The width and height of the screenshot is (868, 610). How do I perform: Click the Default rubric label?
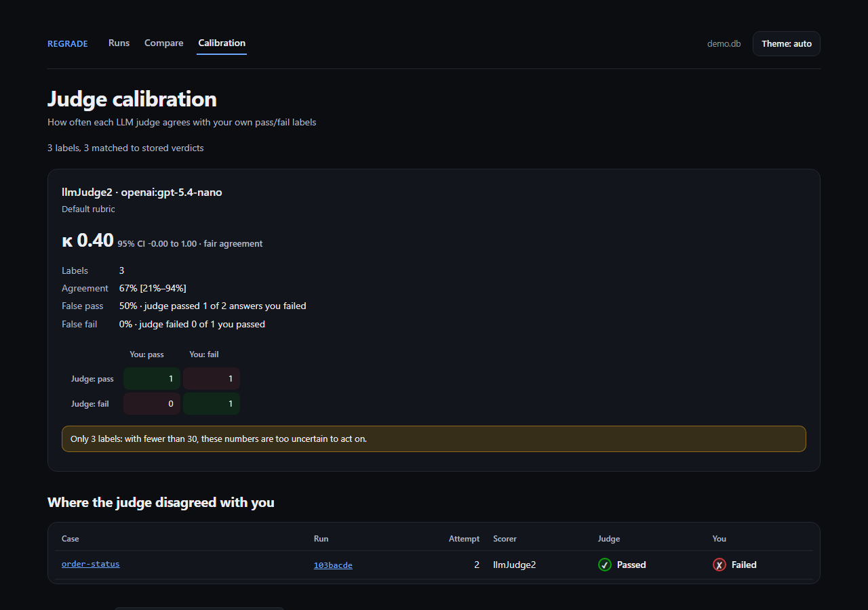point(88,209)
